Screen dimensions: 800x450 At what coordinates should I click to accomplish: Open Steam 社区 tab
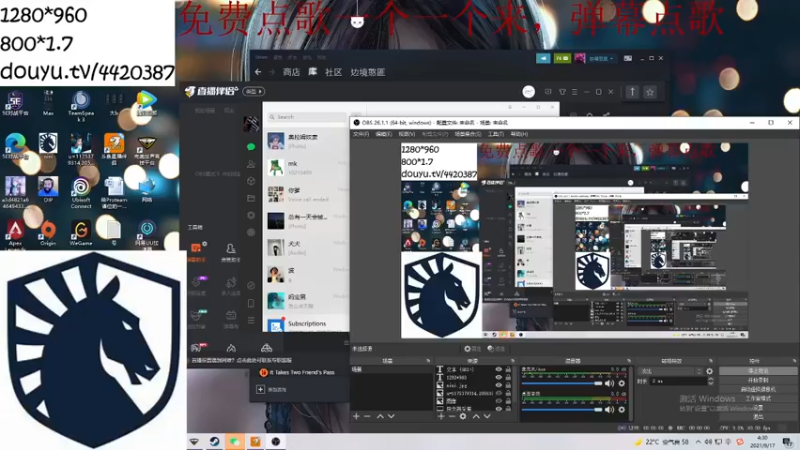pyautogui.click(x=334, y=72)
